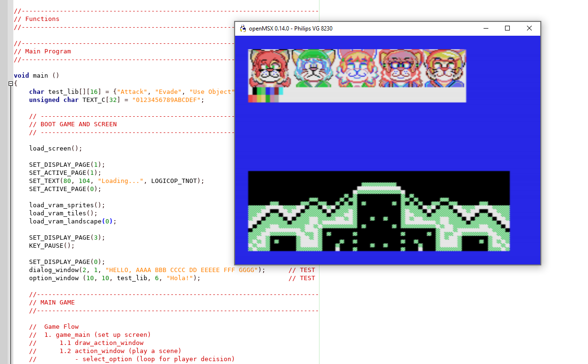
Task: Select the cat portrait wearing glasses
Action: point(401,68)
